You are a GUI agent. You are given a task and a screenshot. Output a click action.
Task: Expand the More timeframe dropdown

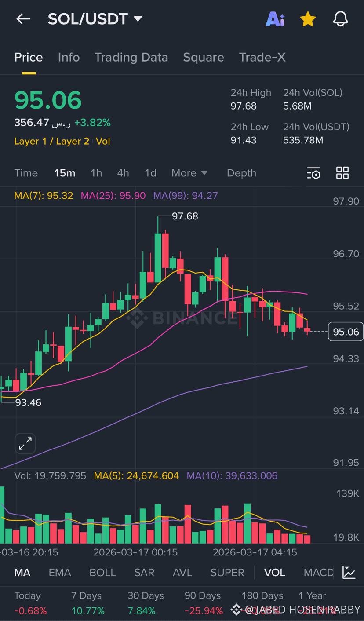(189, 173)
